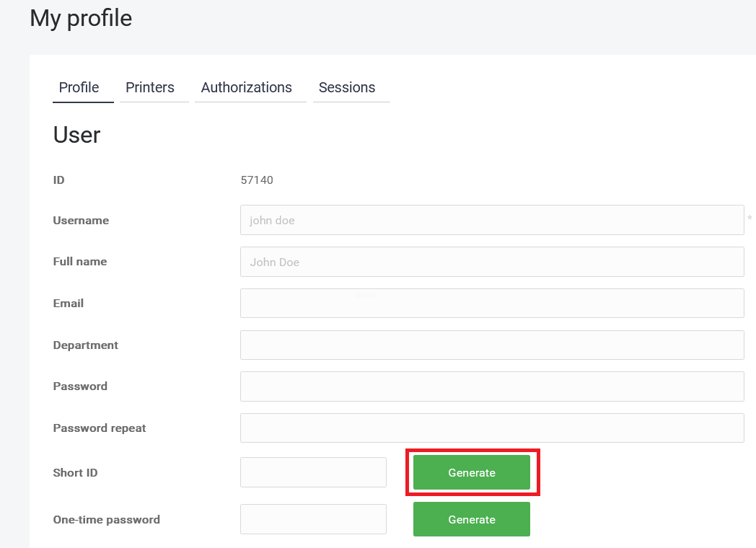Click the Password input field

pos(492,386)
